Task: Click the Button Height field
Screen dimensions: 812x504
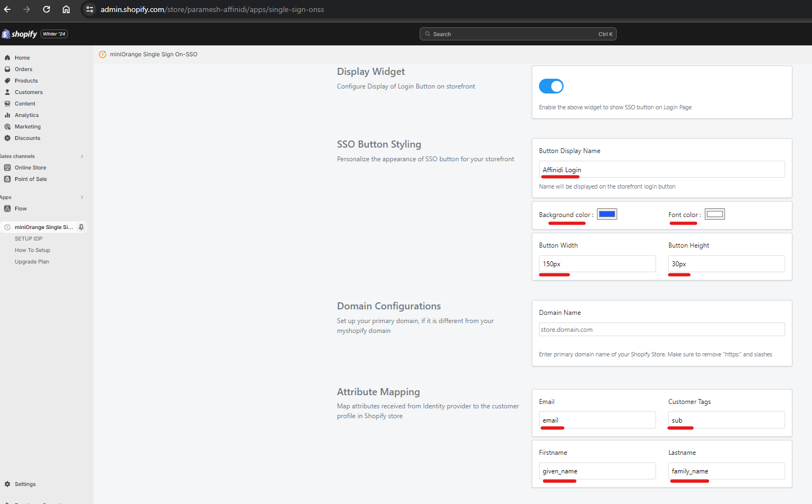Action: tap(726, 263)
